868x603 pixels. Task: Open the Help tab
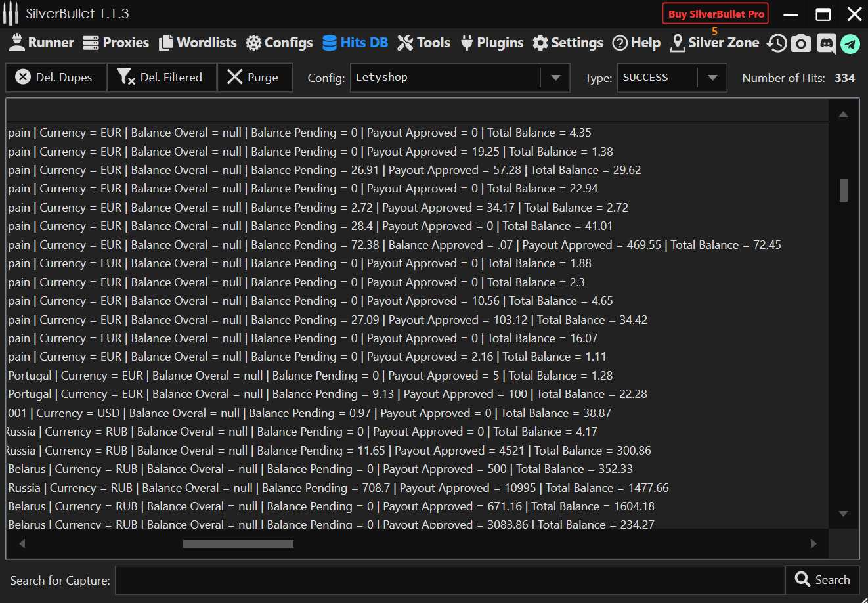(x=636, y=43)
